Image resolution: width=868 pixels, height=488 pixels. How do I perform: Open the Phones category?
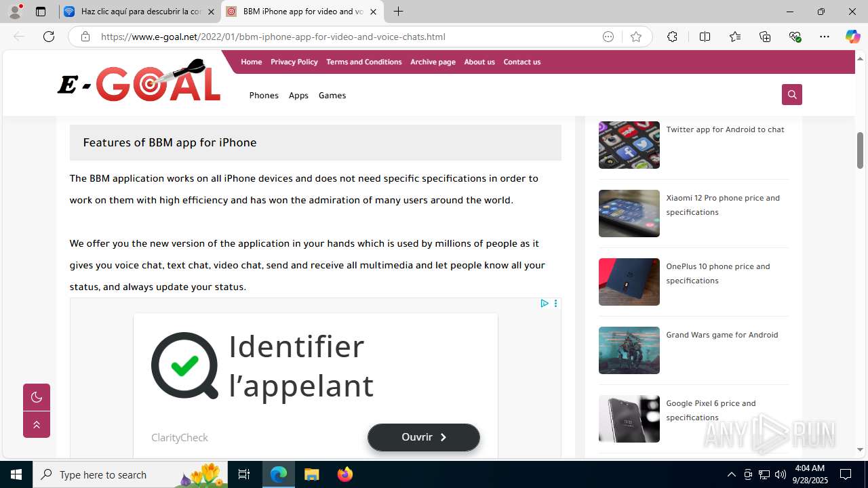click(x=264, y=96)
